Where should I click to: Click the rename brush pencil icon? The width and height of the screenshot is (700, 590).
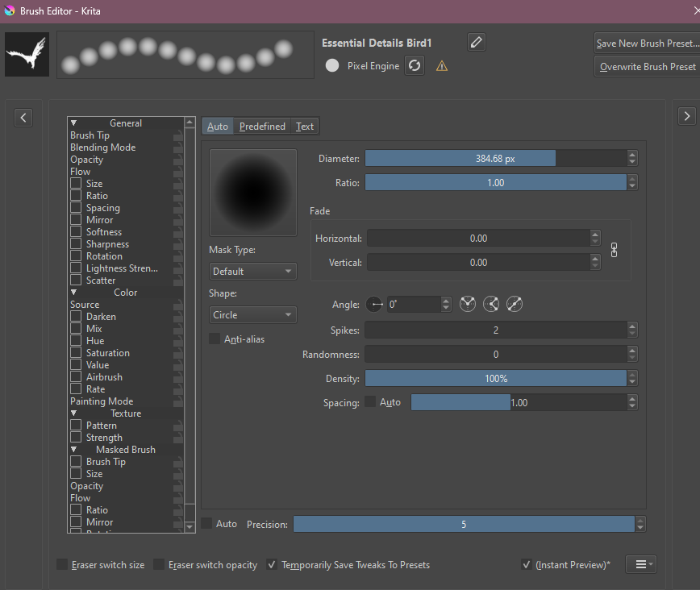click(x=477, y=42)
